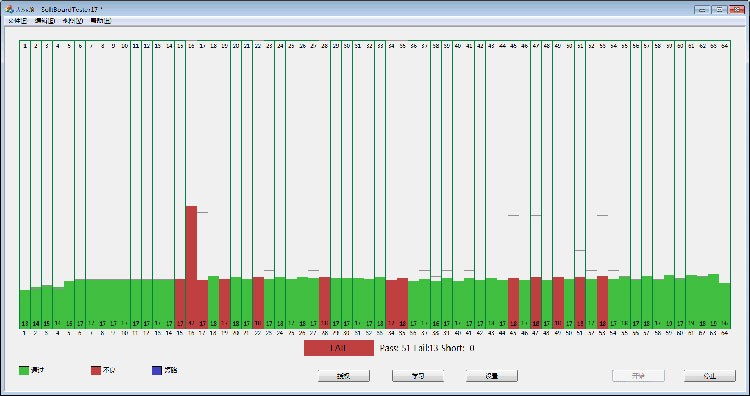Screen dimensions: 750x396
Task: Click the green pass legend swatch
Action: [x=24, y=370]
